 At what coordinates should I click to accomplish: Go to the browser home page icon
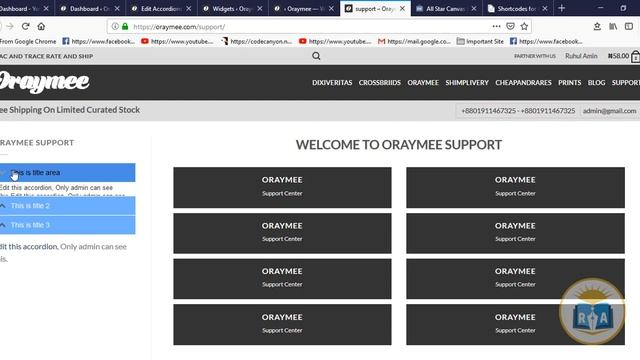[x=41, y=27]
